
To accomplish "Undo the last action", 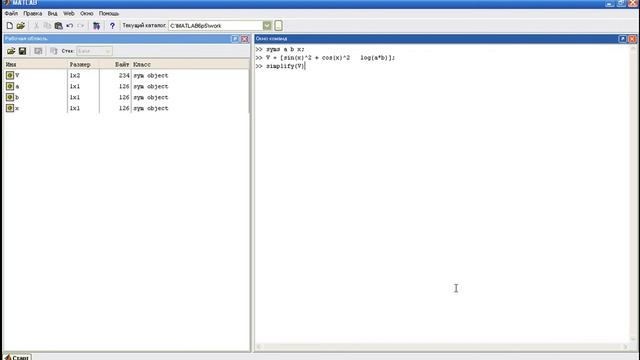I will 69,26.
